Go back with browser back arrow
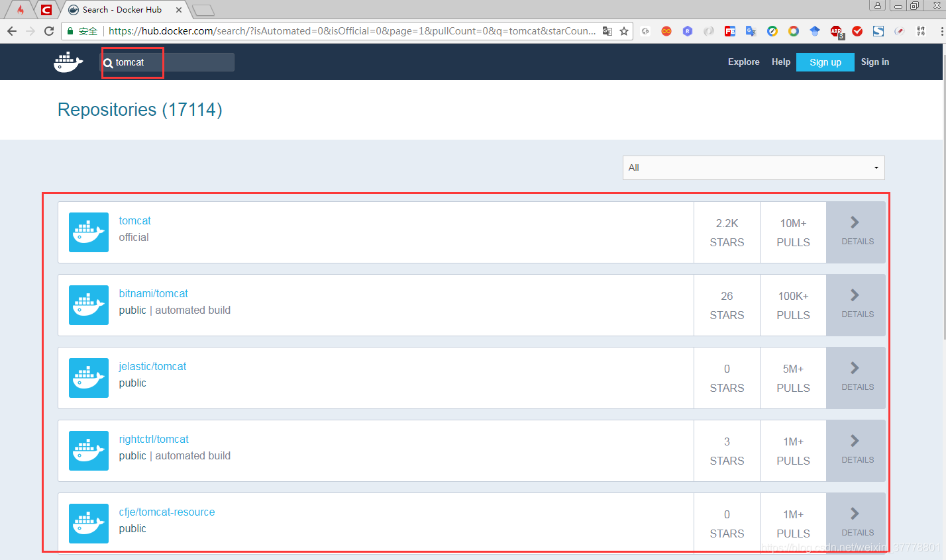This screenshot has height=560, width=946. [12, 31]
